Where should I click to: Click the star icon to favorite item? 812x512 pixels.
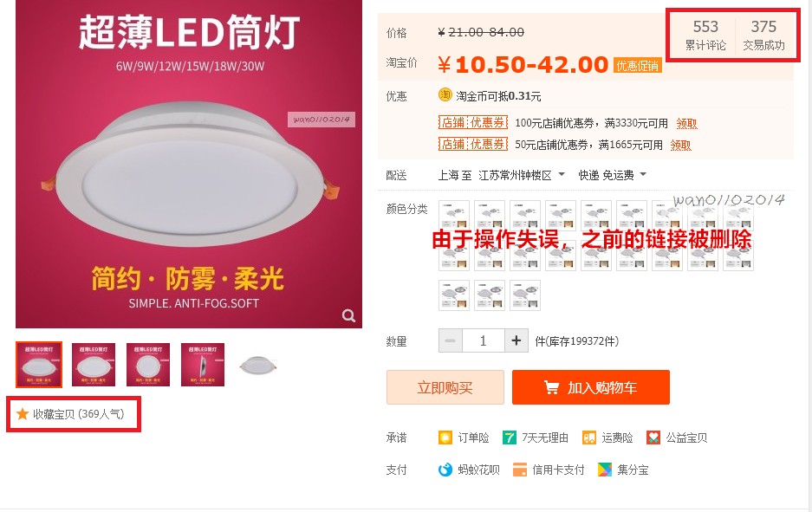click(23, 414)
